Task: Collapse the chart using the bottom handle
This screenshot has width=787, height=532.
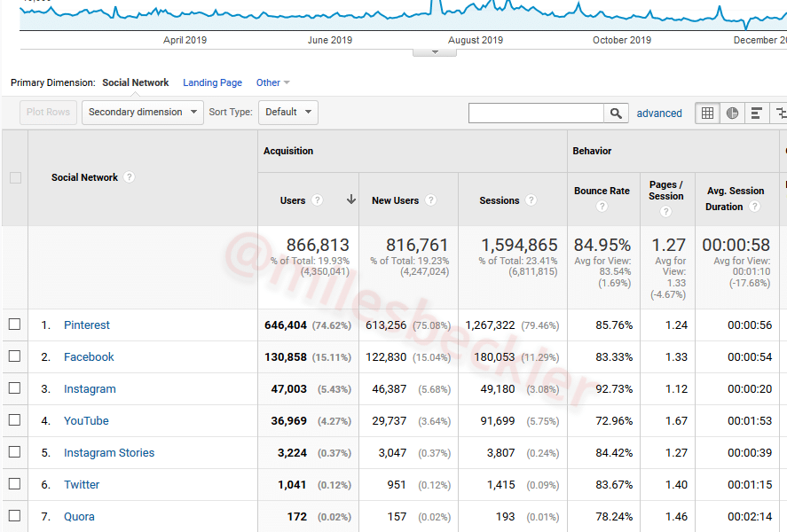Action: 435,52
